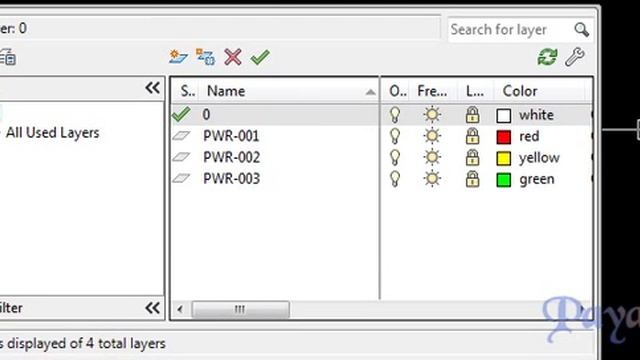Open the red color swatch of PWR-001
This screenshot has height=360, width=640.
[504, 137]
